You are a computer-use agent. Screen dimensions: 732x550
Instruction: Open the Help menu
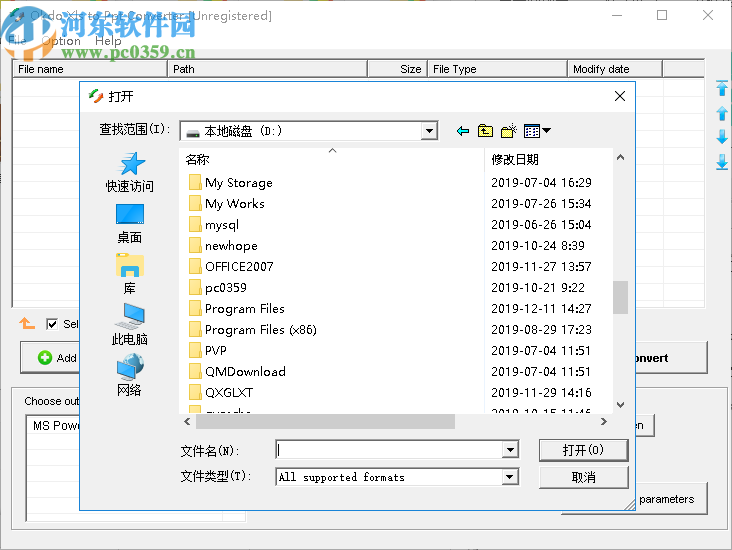tap(108, 41)
